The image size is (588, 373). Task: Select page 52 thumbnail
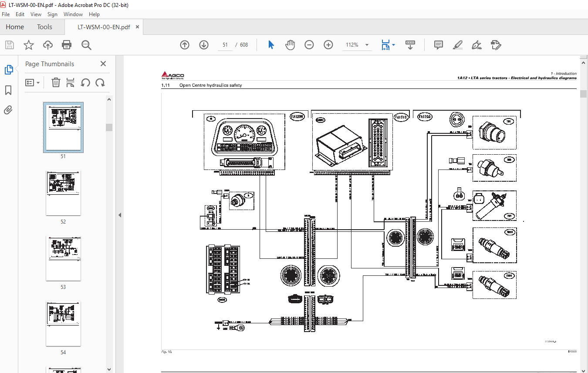(63, 193)
